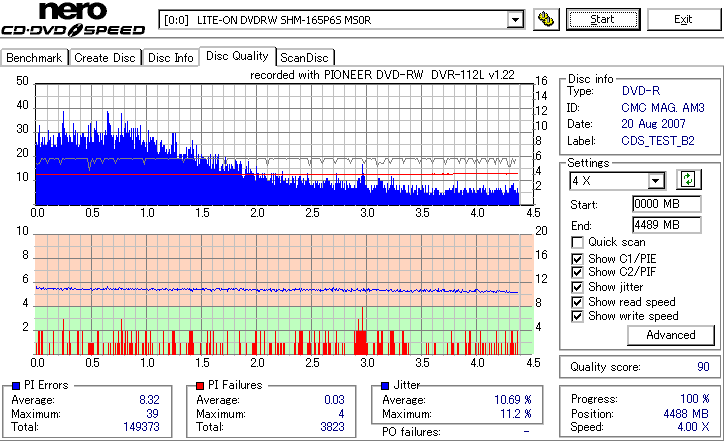Uncheck Show C2/PIF
Image resolution: width=724 pixels, height=441 pixels.
click(577, 272)
